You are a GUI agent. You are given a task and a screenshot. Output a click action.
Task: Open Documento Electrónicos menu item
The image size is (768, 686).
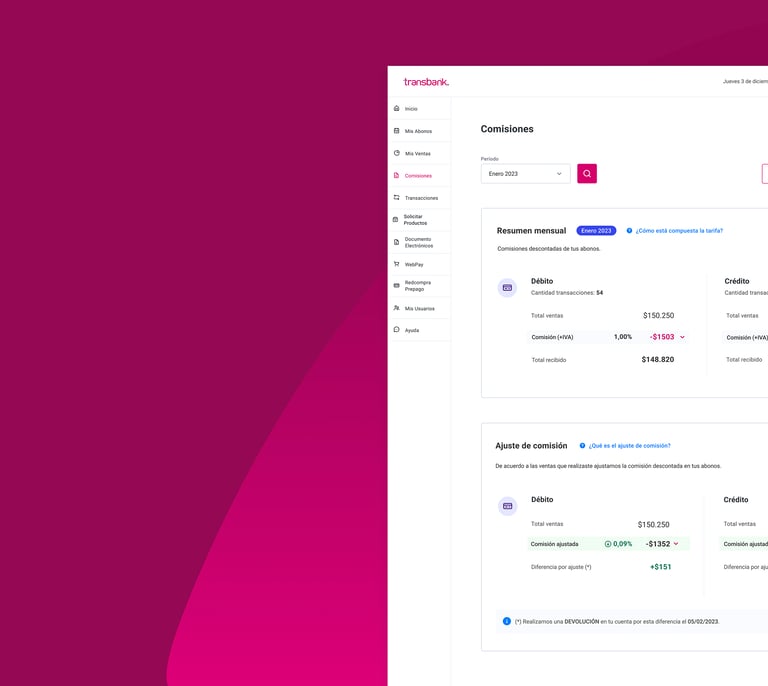(x=419, y=242)
